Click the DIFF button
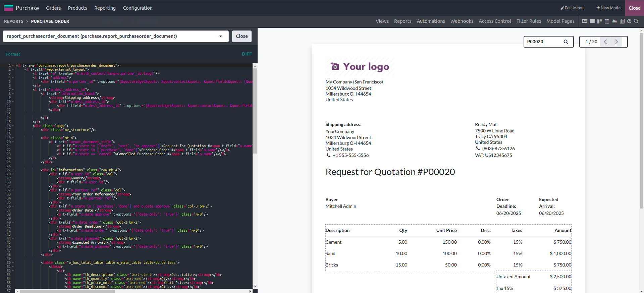The height and width of the screenshot is (293, 644). pos(247,54)
